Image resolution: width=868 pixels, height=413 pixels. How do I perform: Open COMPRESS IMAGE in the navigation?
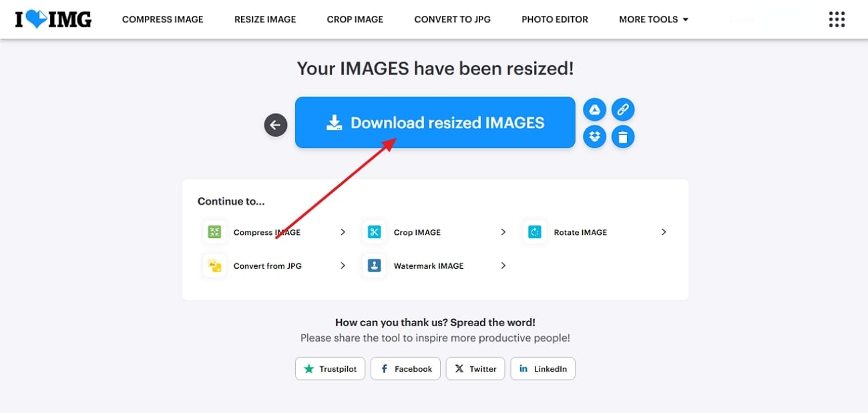(163, 19)
